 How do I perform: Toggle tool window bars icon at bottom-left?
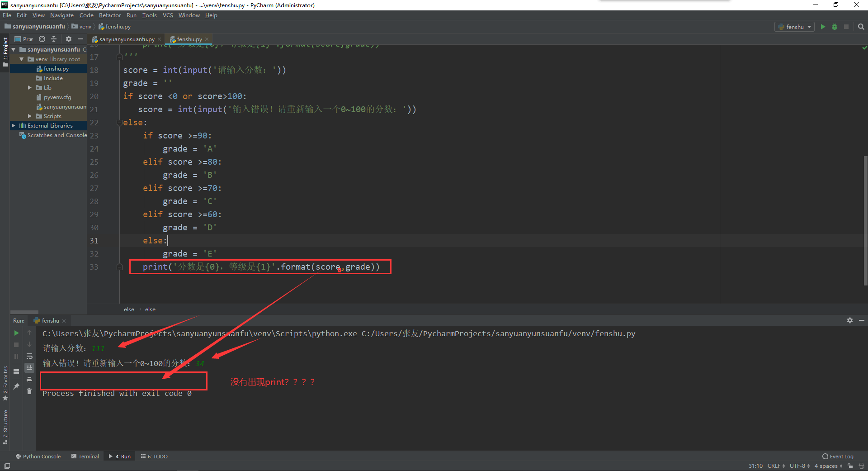pos(7,466)
